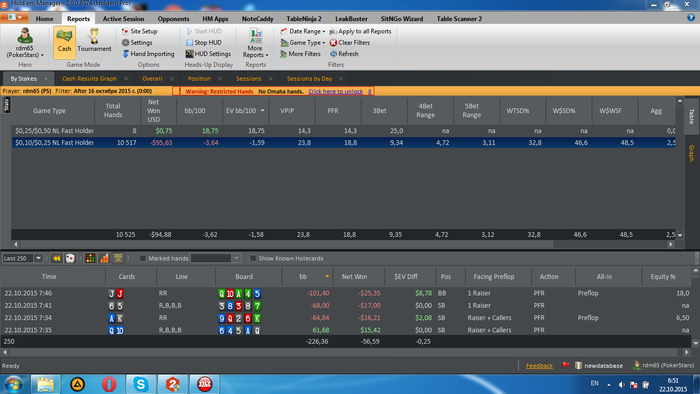The width and height of the screenshot is (700, 394).
Task: Click the trophy icon in hands toolbar
Action: (118, 258)
